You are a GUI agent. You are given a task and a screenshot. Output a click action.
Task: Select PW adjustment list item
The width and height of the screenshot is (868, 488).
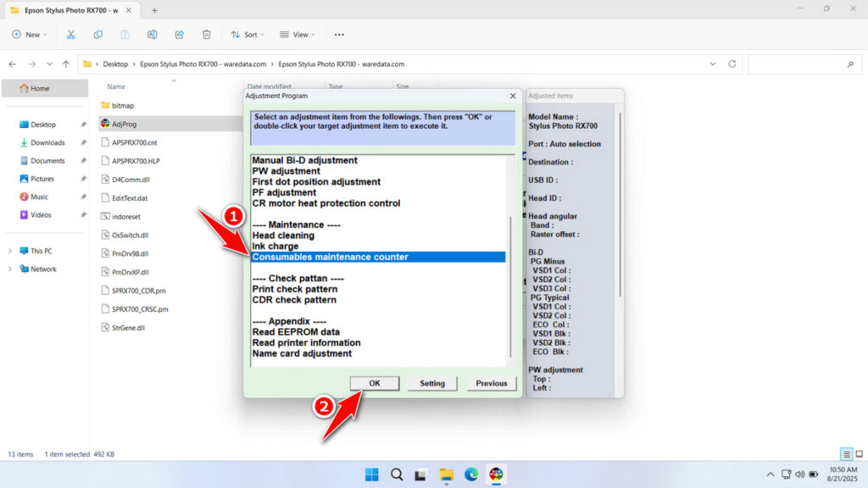(286, 171)
